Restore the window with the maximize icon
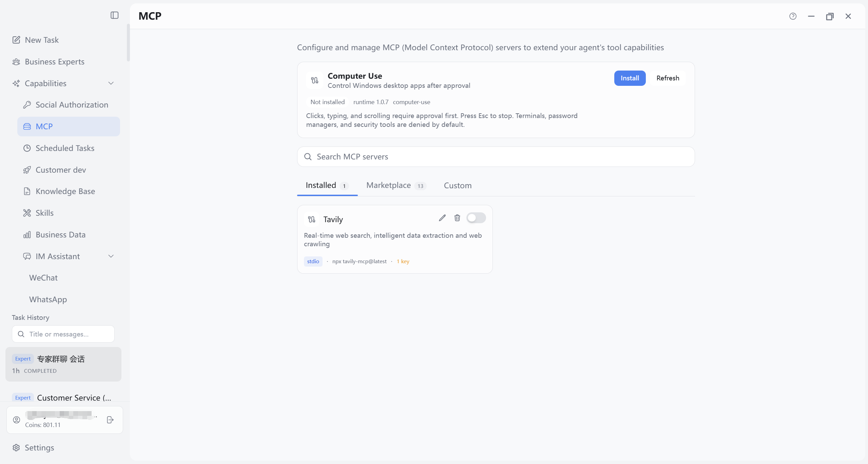The height and width of the screenshot is (464, 868). tap(830, 16)
